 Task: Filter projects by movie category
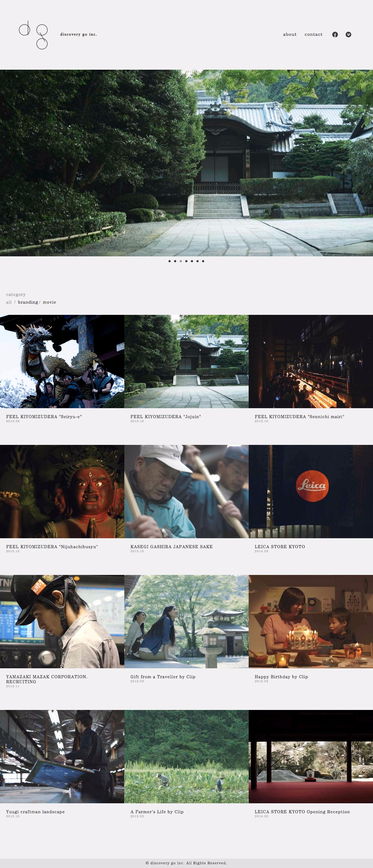coord(49,302)
